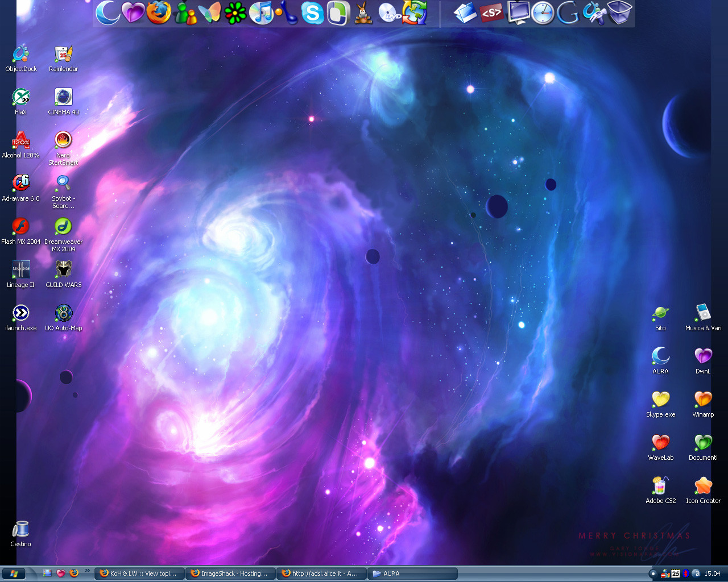Select the UO Auto-Map desktop icon
Image resolution: width=728 pixels, height=582 pixels.
pyautogui.click(x=64, y=318)
